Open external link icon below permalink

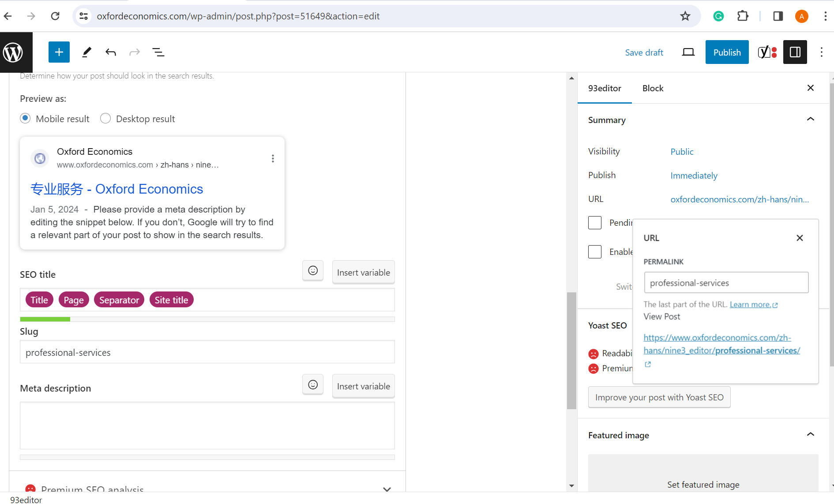[648, 364]
